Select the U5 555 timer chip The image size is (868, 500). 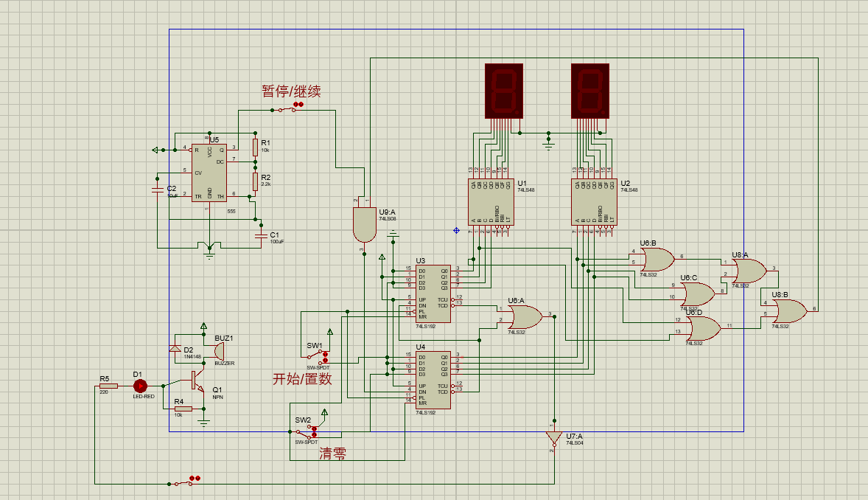click(x=209, y=173)
